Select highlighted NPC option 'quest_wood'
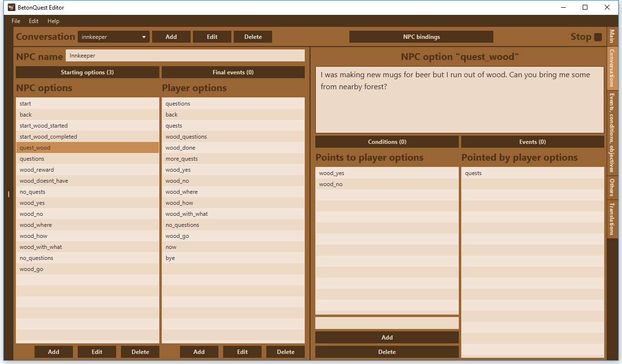The image size is (622, 364). 87,148
